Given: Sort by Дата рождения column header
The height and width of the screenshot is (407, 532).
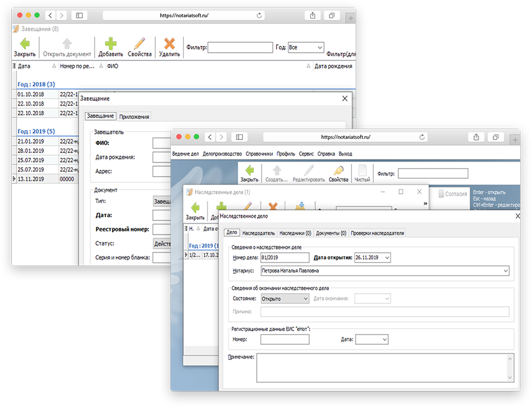Looking at the screenshot, I should point(333,66).
